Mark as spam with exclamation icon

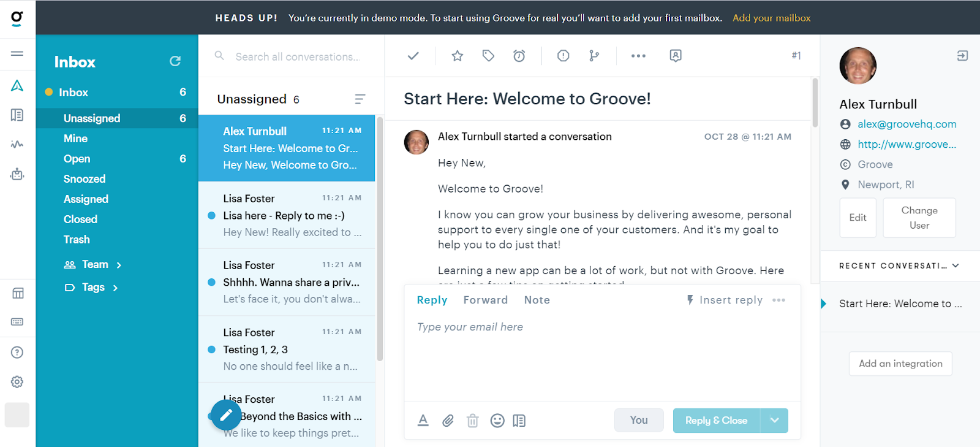[x=563, y=56]
